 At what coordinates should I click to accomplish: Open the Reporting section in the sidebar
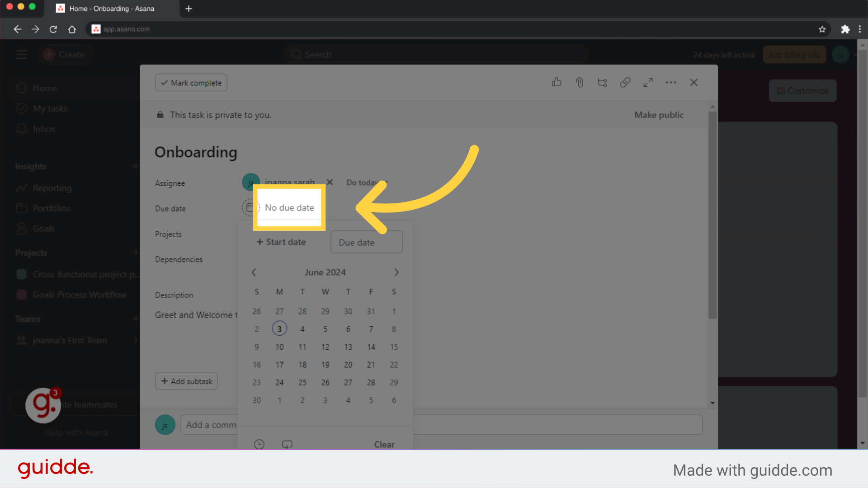(x=52, y=188)
